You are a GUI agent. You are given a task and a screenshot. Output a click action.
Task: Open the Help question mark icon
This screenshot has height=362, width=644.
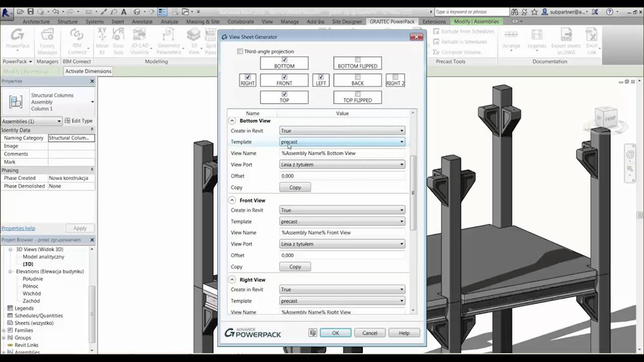pos(610,12)
